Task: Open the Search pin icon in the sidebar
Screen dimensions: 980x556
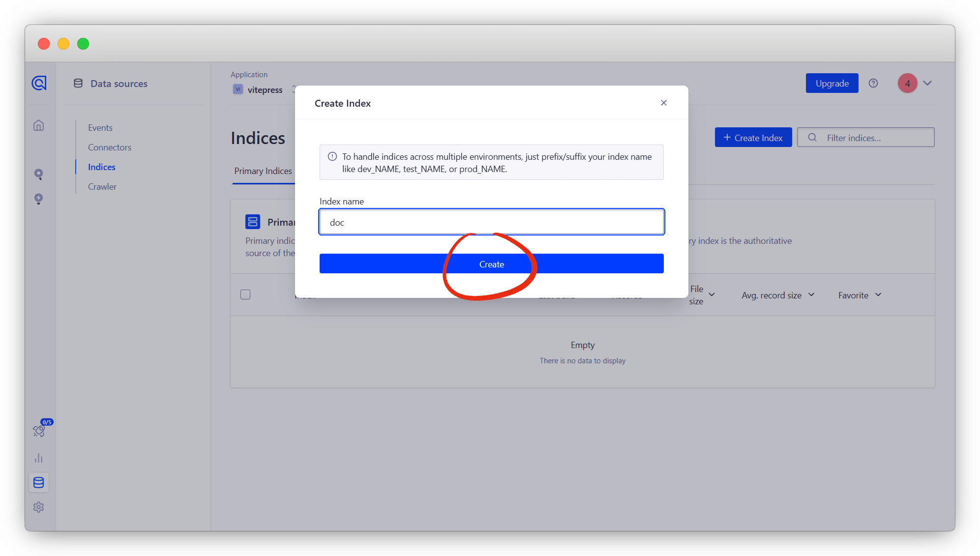Action: click(x=39, y=174)
